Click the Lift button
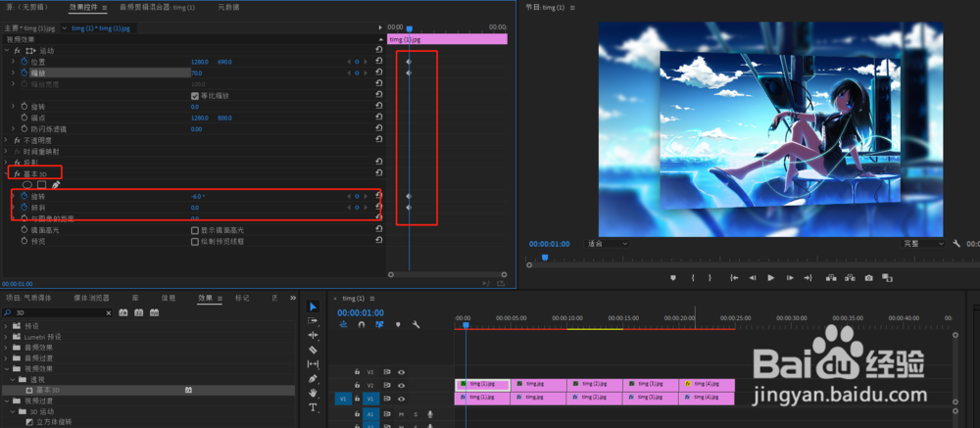This screenshot has width=980, height=428. pyautogui.click(x=831, y=277)
